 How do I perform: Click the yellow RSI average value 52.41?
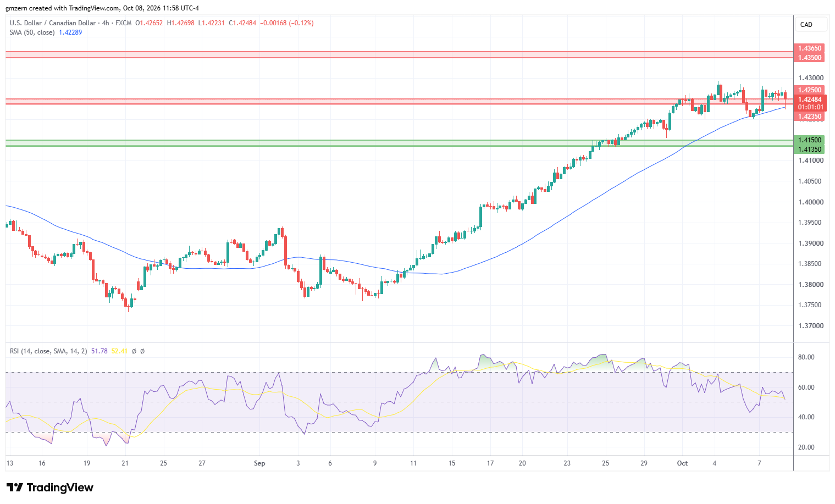pos(119,351)
